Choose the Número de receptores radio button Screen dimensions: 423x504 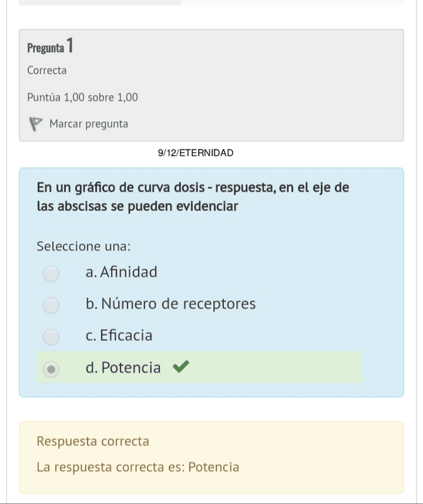pos(51,305)
